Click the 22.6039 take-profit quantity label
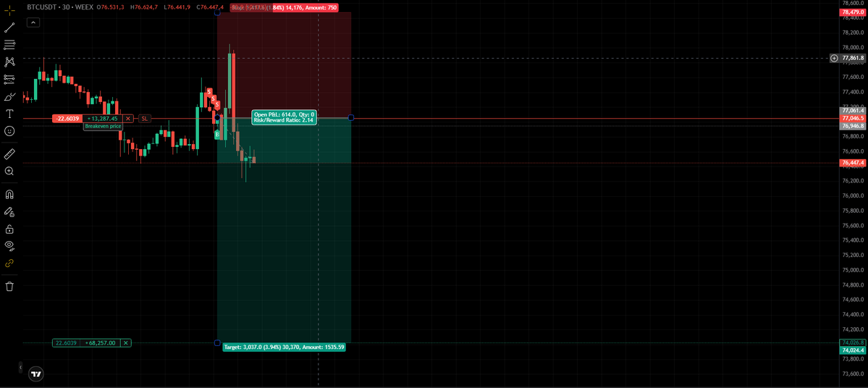This screenshot has width=868, height=388. click(x=67, y=343)
